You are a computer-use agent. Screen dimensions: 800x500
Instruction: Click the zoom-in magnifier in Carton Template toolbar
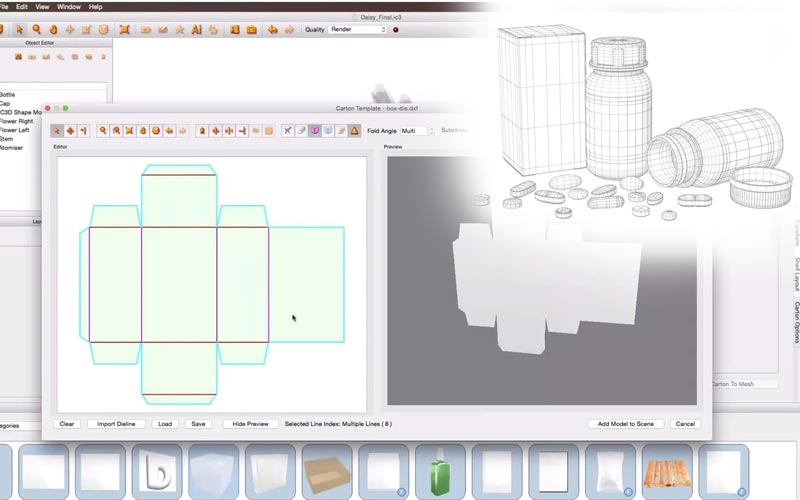103,131
